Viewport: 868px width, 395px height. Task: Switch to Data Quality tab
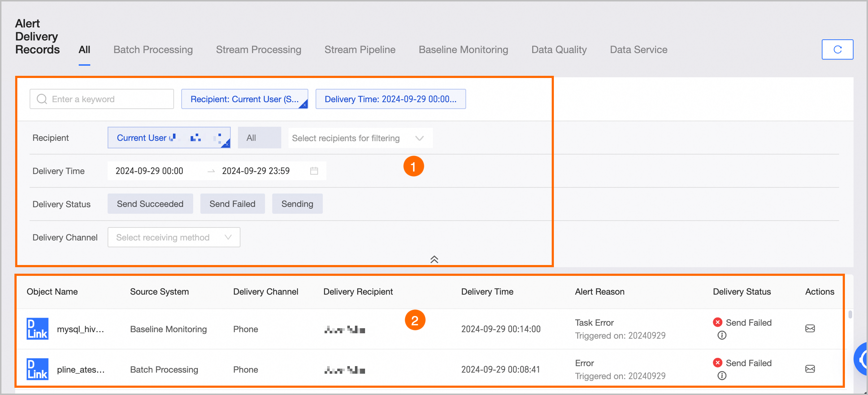[x=559, y=50]
